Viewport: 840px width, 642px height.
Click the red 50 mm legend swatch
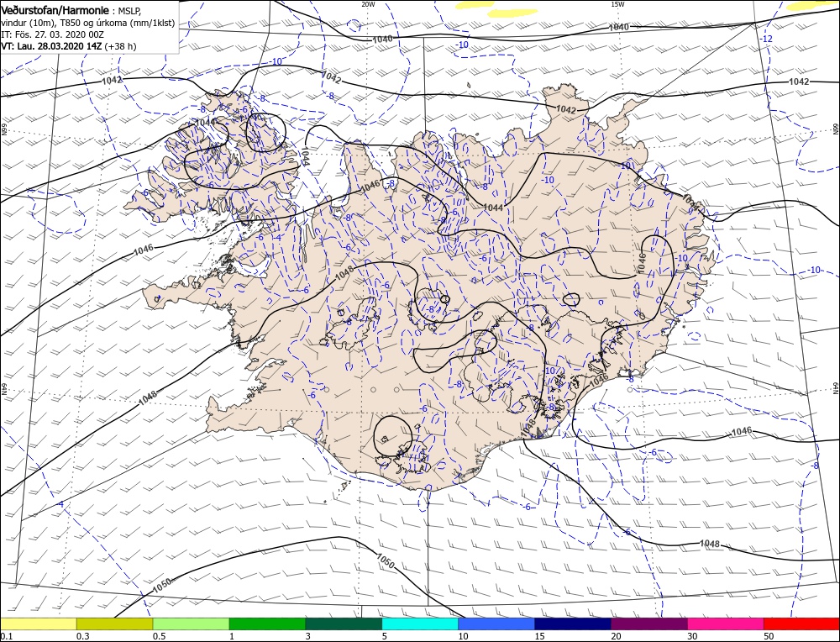[x=801, y=624]
